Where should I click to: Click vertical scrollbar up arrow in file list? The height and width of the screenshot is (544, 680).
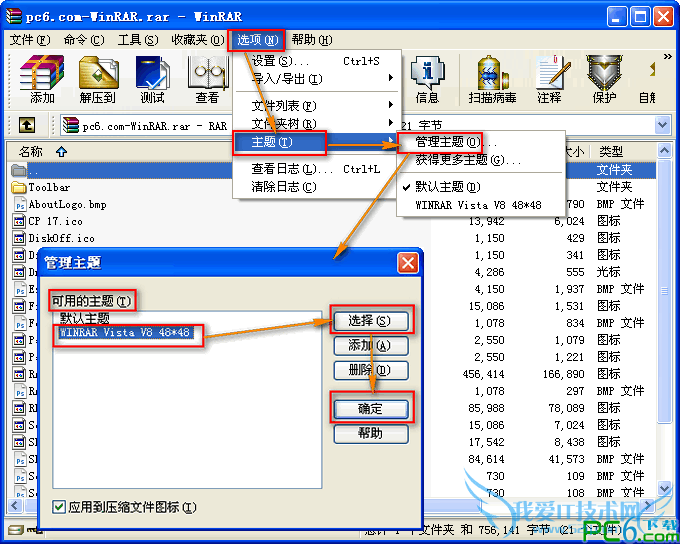tap(664, 151)
